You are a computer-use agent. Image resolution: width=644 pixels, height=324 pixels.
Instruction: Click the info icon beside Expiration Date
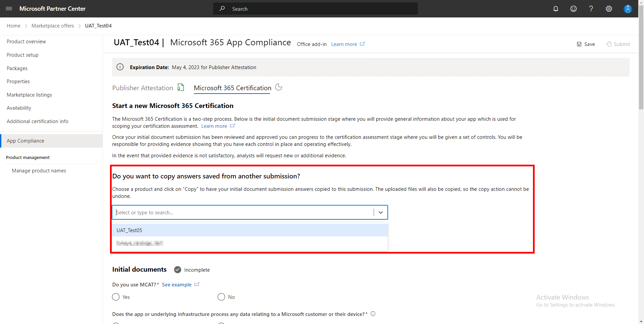tap(120, 67)
